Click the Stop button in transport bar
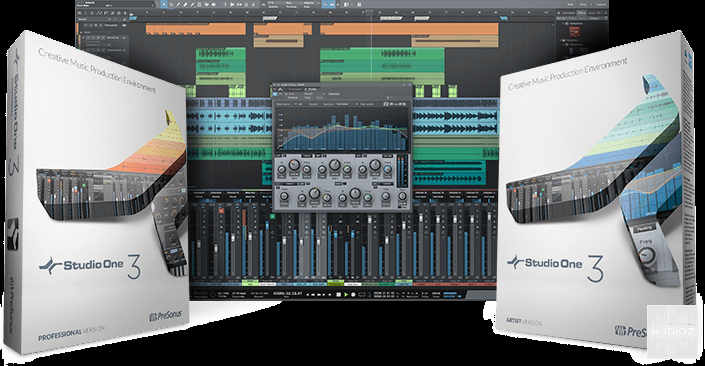This screenshot has height=366, width=705. [x=339, y=295]
